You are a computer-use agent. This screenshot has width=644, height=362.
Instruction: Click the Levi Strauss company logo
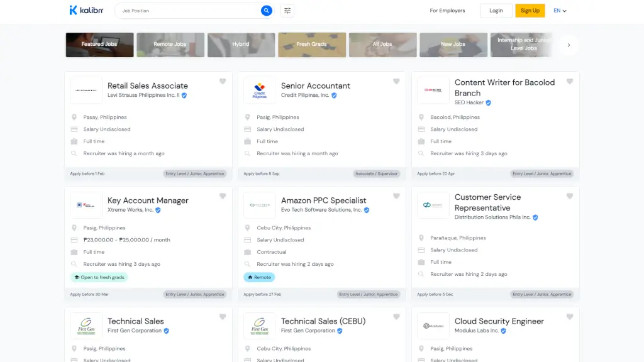[86, 90]
